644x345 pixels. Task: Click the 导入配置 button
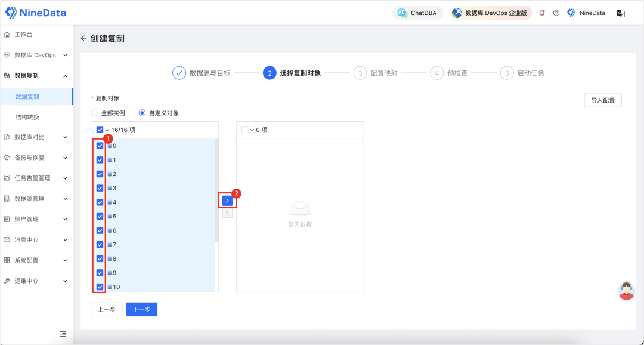pyautogui.click(x=602, y=100)
